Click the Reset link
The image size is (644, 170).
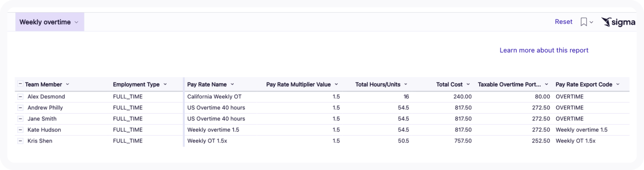[564, 22]
